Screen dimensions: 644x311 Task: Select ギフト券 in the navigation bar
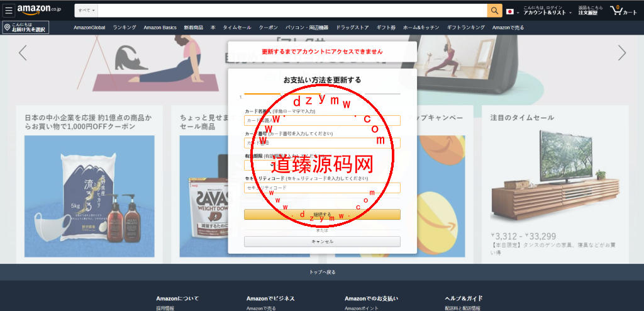(386, 28)
